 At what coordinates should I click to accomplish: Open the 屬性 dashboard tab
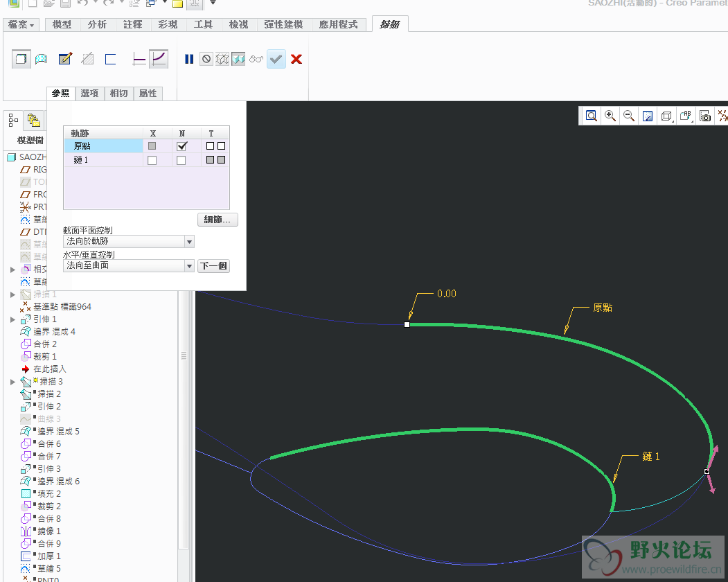pos(148,94)
